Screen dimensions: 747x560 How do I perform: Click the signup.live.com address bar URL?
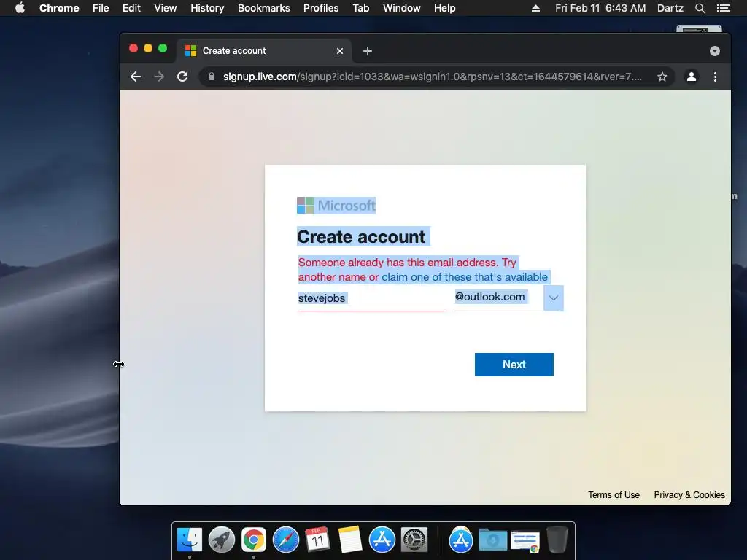point(432,77)
